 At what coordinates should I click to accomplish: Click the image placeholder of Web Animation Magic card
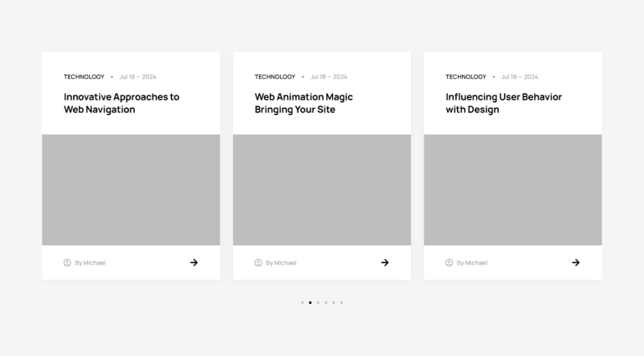(322, 189)
